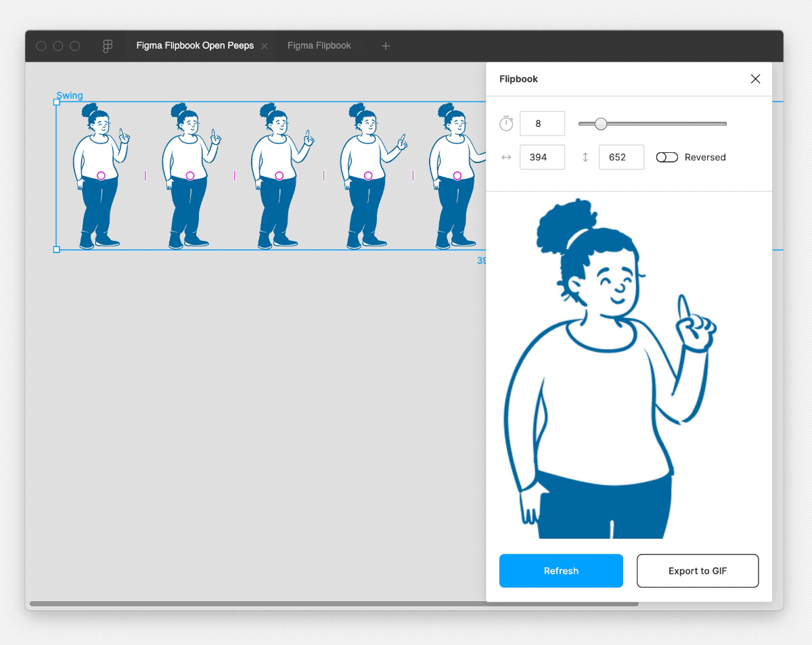The image size is (812, 645).
Task: Click the frame speed slider handle
Action: coord(600,124)
